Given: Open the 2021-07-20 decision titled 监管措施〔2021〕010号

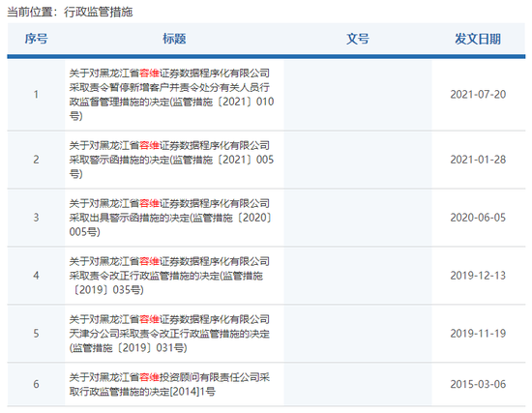Looking at the screenshot, I should (171, 95).
